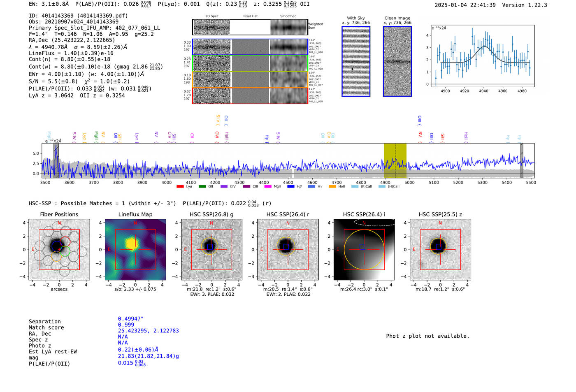This screenshot has height=392, width=576.
Task: Click the Clean Image panel
Action: [x=397, y=61]
